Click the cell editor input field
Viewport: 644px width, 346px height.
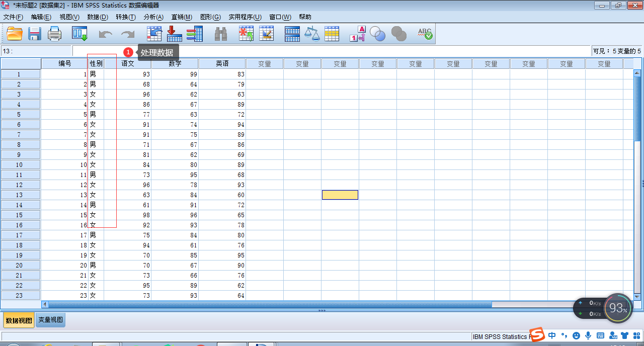tap(331, 51)
